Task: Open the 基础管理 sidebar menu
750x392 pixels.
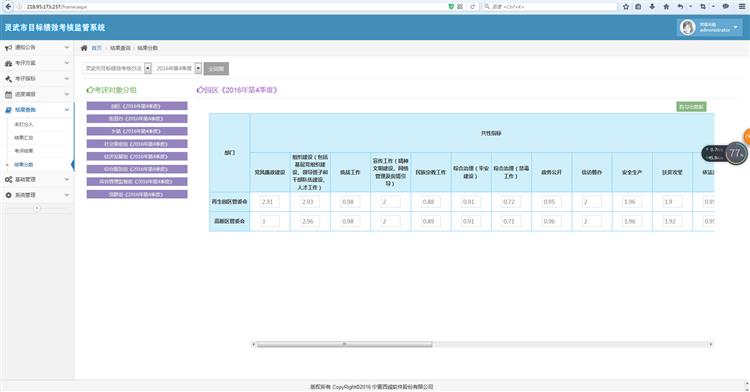Action: pyautogui.click(x=37, y=179)
